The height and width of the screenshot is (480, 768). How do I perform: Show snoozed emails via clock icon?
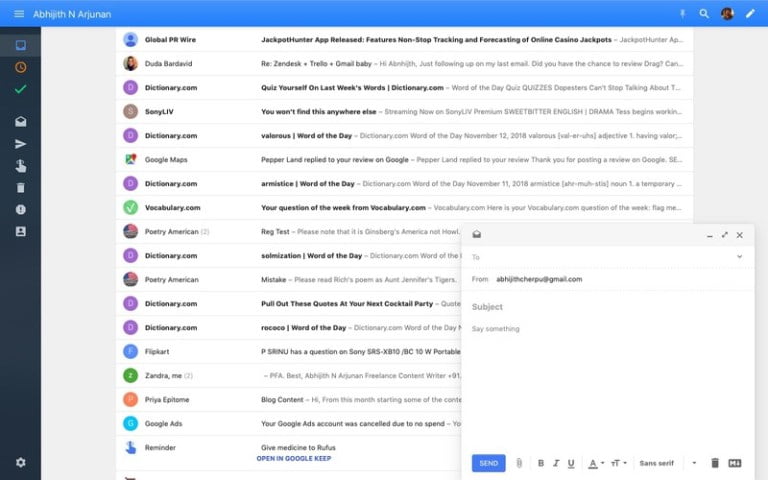click(21, 67)
